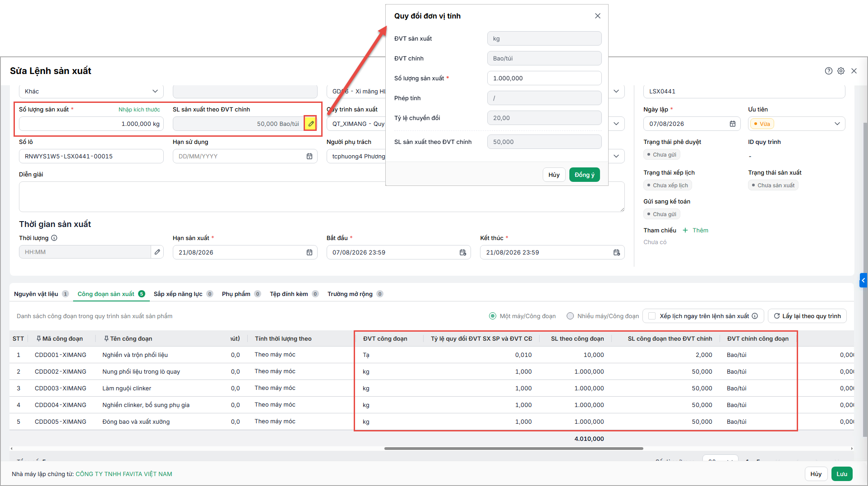Switch to Công đoạn sản xuất tab
868x486 pixels.
point(111,294)
